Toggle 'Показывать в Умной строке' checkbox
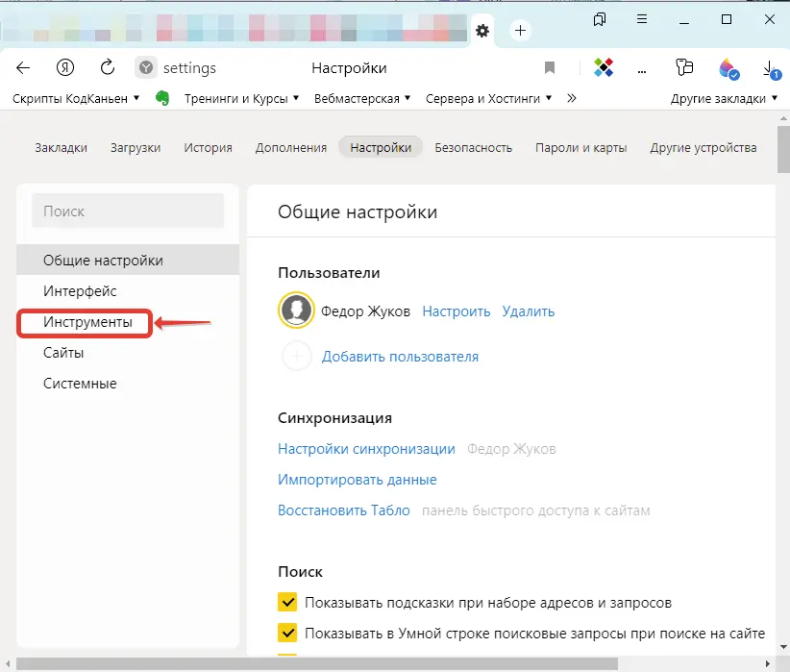 [287, 634]
